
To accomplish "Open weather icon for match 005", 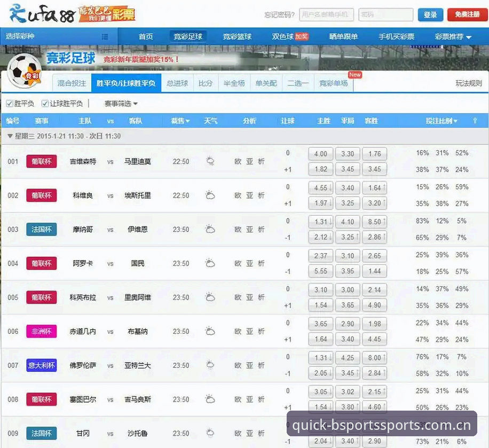I will pos(210,297).
